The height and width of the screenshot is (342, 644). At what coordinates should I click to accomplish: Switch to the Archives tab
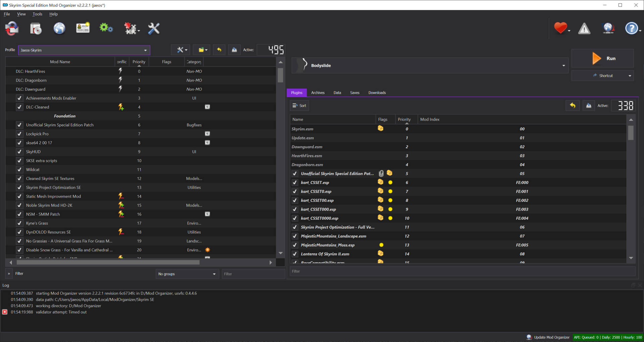pyautogui.click(x=318, y=93)
